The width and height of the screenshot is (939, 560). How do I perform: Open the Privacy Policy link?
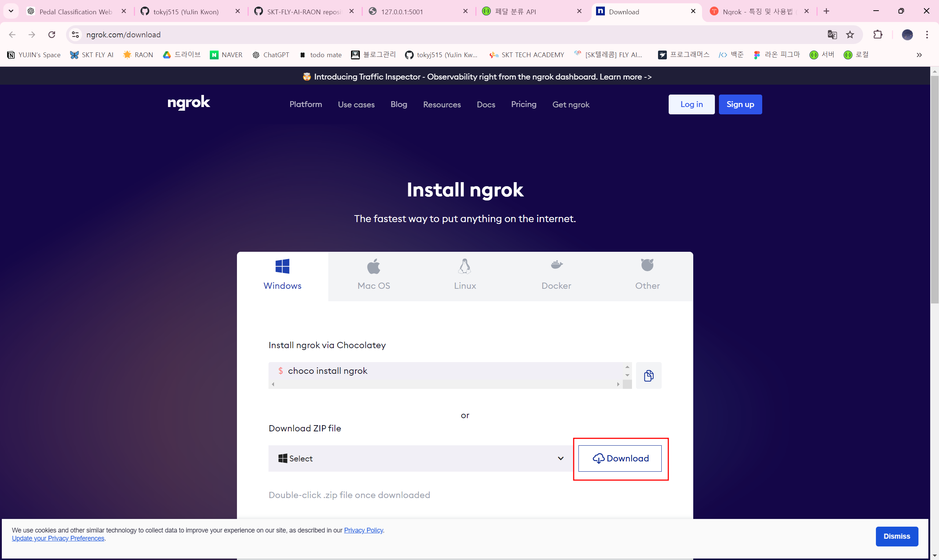click(363, 530)
